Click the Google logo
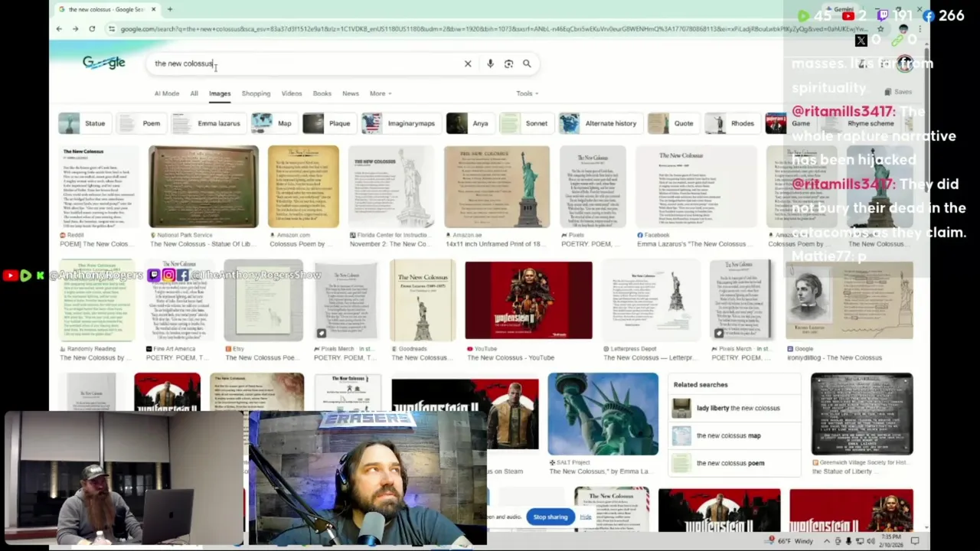Viewport: 980px width, 551px height. pos(103,63)
